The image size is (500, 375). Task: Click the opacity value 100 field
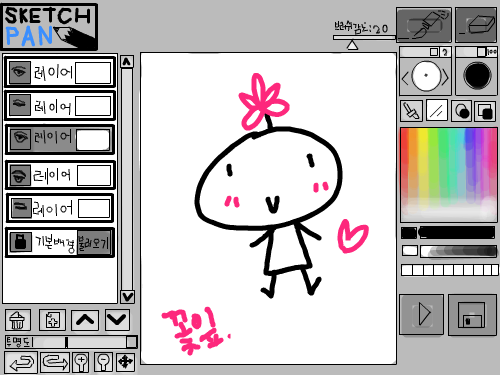coord(492,52)
